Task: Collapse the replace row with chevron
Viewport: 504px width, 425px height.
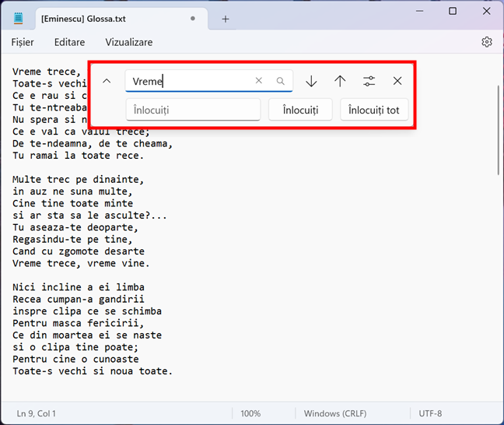Action: 107,81
